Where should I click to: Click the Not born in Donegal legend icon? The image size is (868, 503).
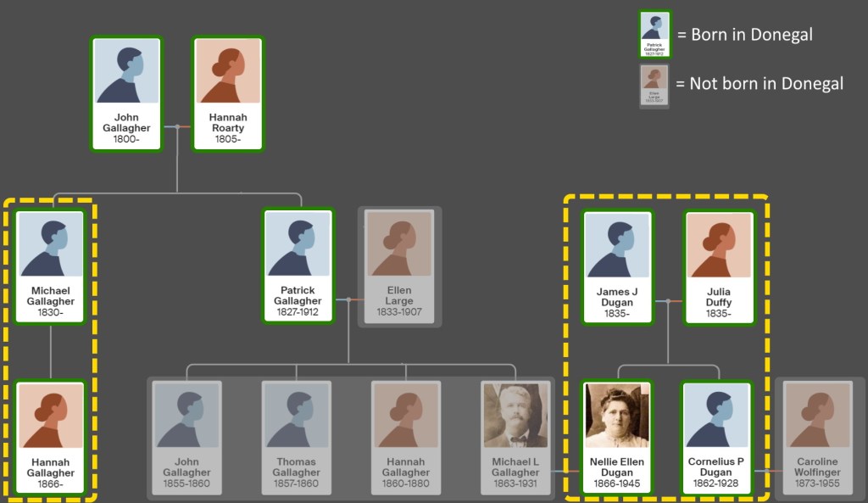coord(654,85)
